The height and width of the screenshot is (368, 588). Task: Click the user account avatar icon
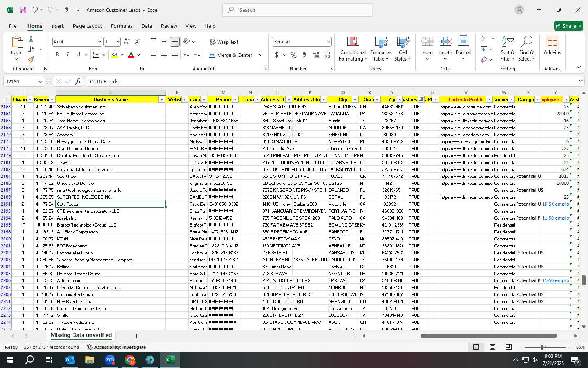(x=519, y=10)
